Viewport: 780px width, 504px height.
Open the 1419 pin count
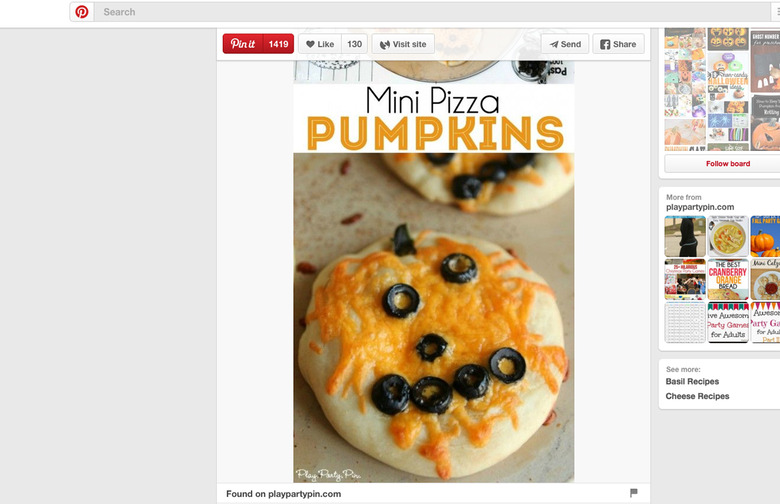(279, 44)
